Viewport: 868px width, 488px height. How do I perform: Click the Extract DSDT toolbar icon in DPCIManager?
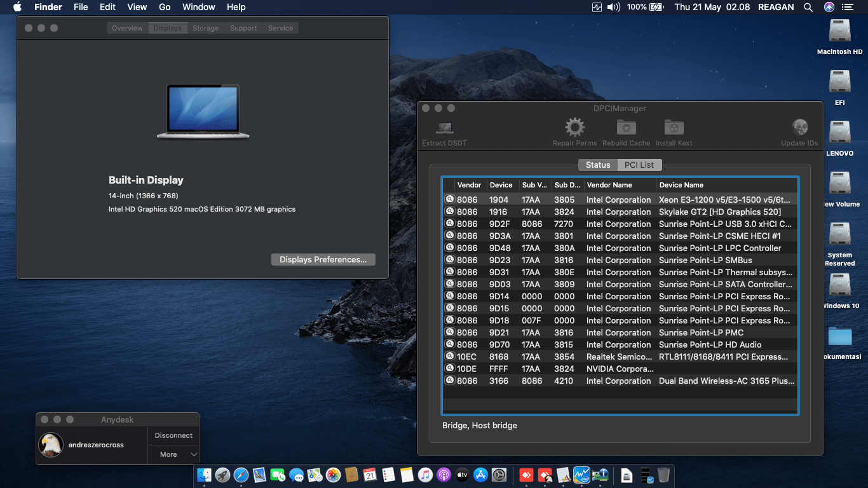click(x=444, y=128)
